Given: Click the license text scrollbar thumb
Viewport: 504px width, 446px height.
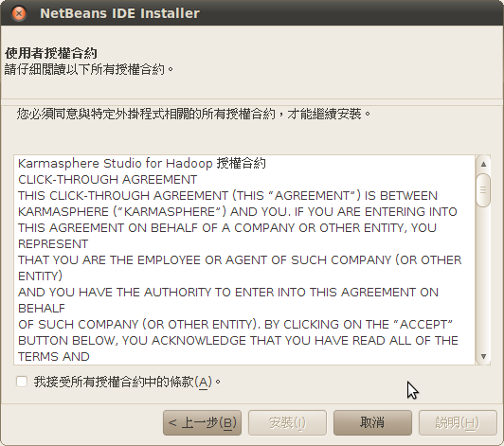Looking at the screenshot, I should [x=483, y=190].
